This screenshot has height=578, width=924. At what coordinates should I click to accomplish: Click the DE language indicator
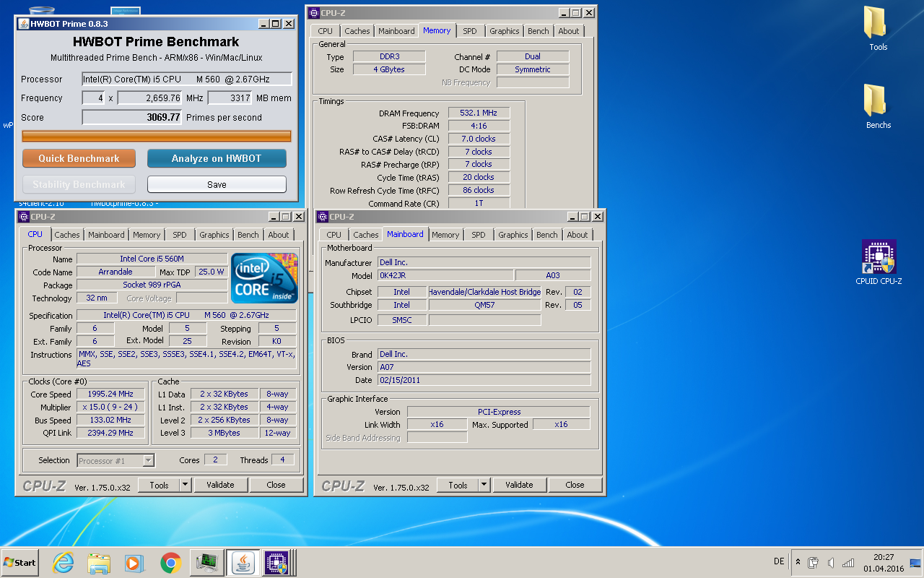779,562
